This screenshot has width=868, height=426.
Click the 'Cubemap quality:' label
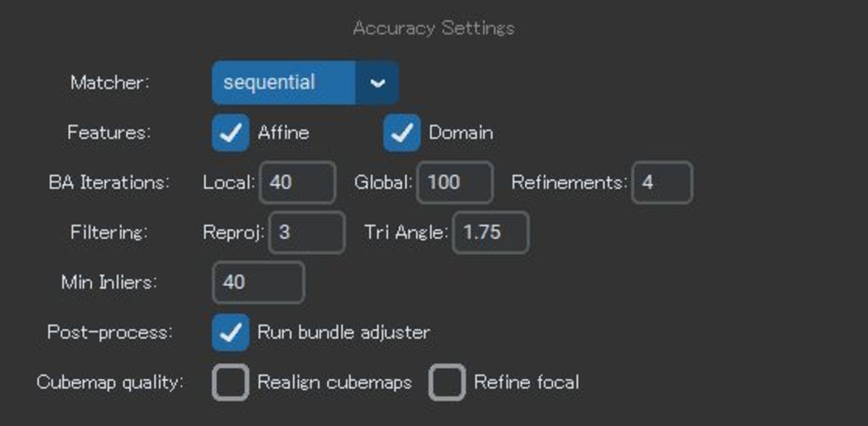point(110,383)
